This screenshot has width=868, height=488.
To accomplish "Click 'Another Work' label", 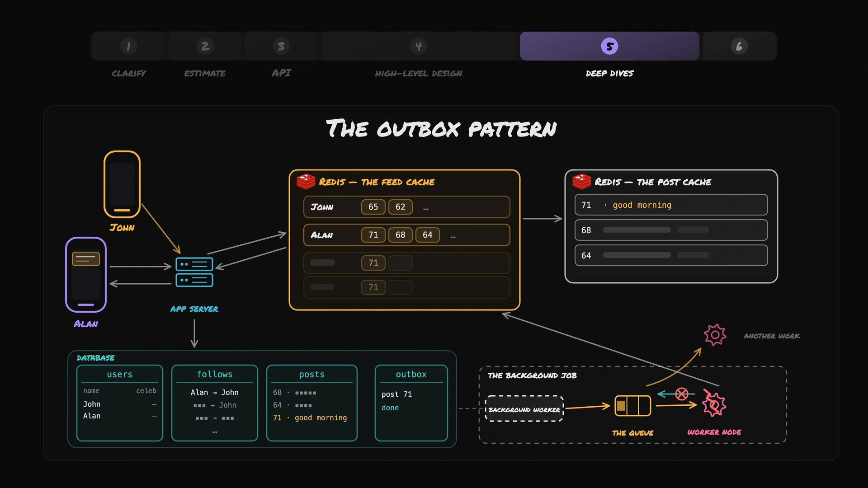I will [x=772, y=336].
